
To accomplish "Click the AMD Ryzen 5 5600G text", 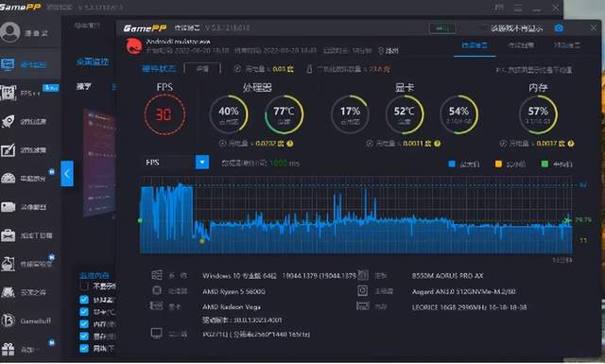I will [x=233, y=291].
